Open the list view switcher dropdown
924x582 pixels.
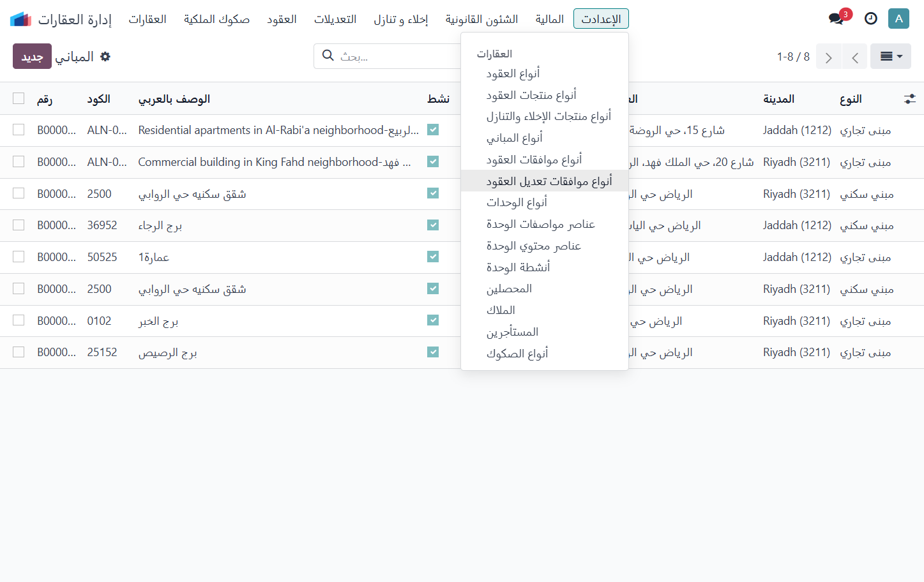click(891, 57)
